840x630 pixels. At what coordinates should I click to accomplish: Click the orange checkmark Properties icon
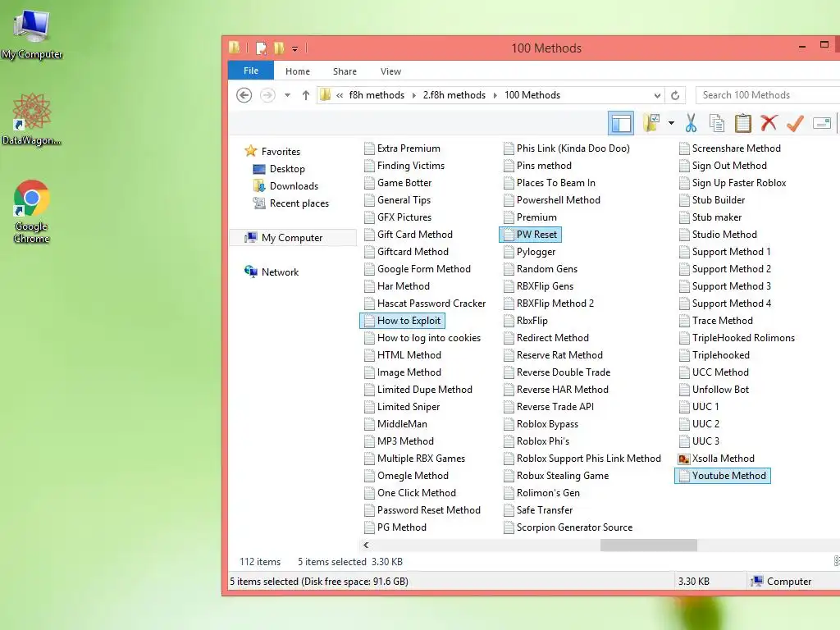(x=795, y=123)
